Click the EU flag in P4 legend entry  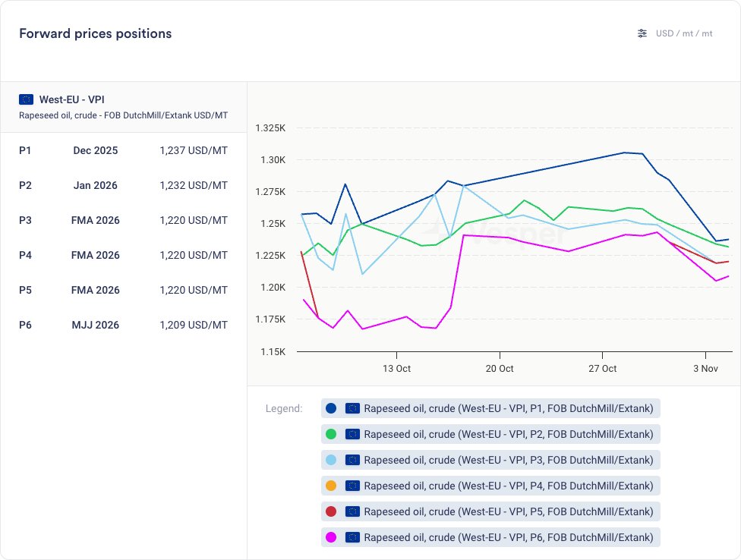coord(352,486)
